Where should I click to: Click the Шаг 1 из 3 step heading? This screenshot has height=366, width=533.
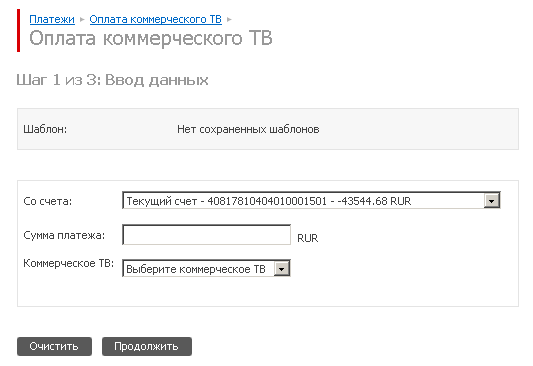point(113,80)
